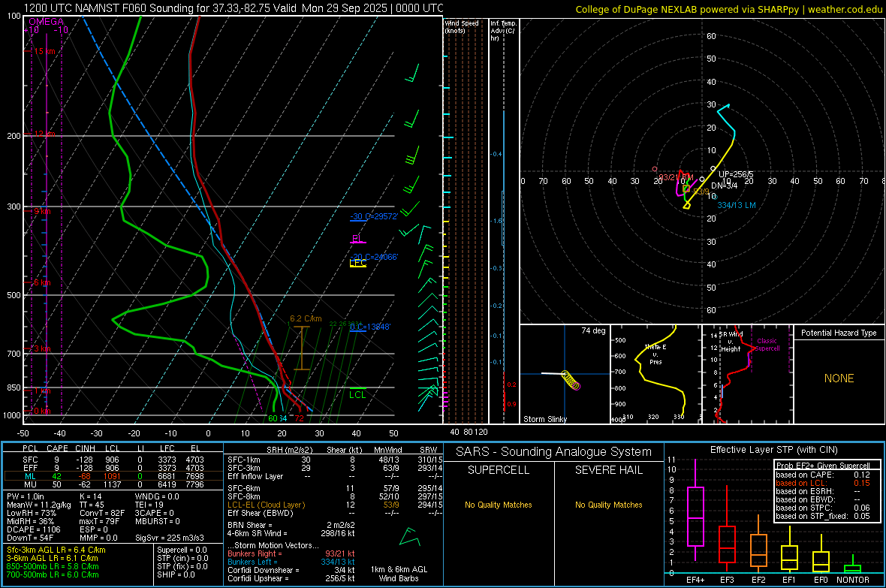Click No Quality Matches under SUPERCELL
This screenshot has width=886, height=588.
tap(499, 505)
